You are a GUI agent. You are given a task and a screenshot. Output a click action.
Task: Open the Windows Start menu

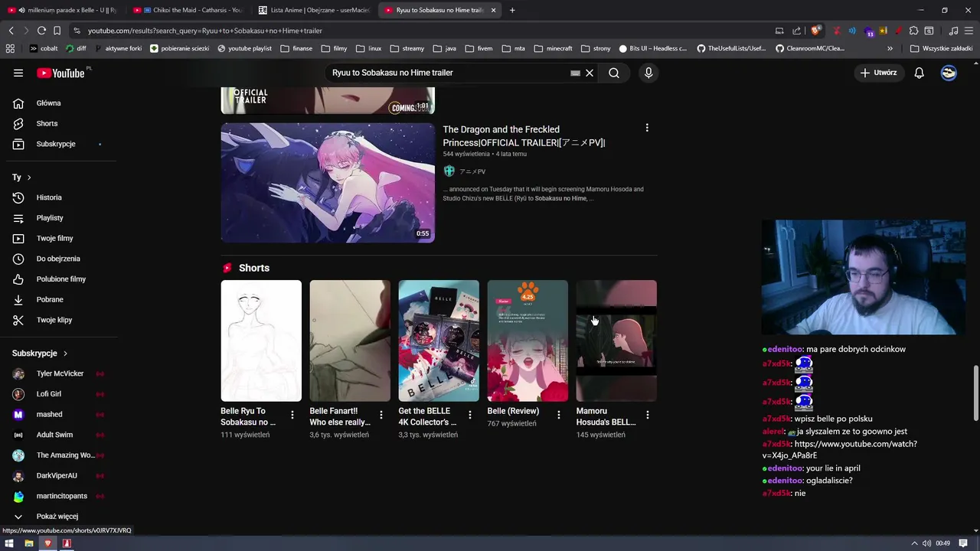9,543
